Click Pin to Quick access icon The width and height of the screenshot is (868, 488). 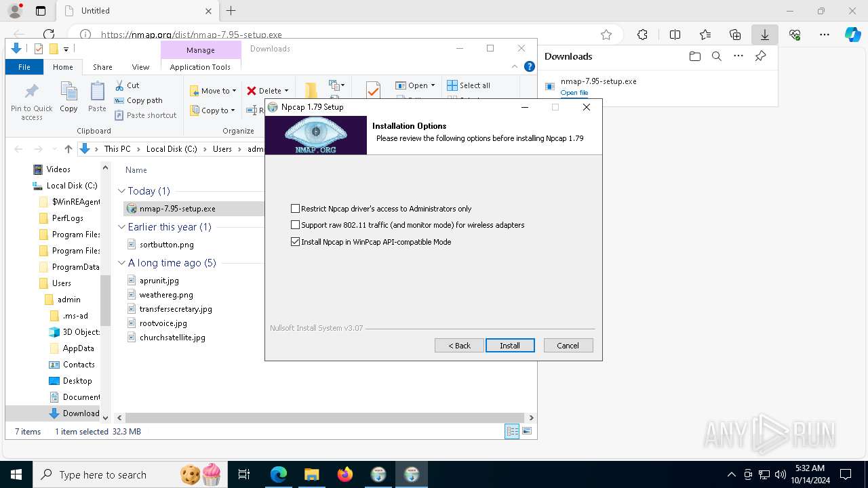[x=32, y=100]
